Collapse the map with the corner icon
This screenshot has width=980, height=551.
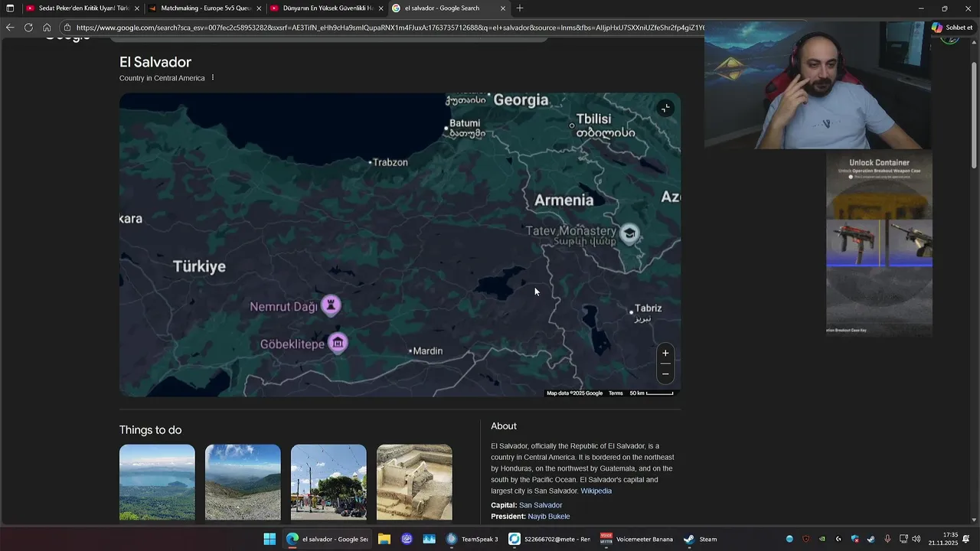[x=665, y=108]
